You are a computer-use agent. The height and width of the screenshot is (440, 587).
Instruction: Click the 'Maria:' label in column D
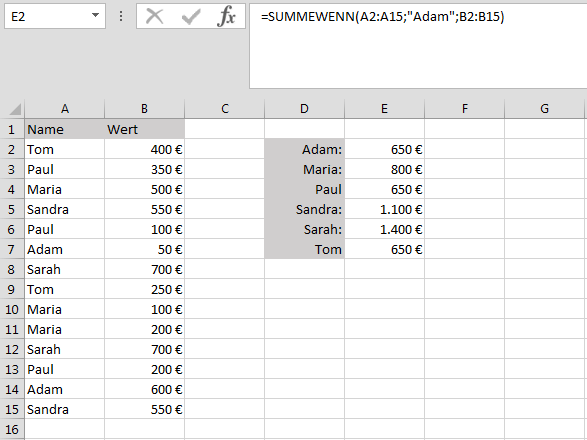coord(304,169)
